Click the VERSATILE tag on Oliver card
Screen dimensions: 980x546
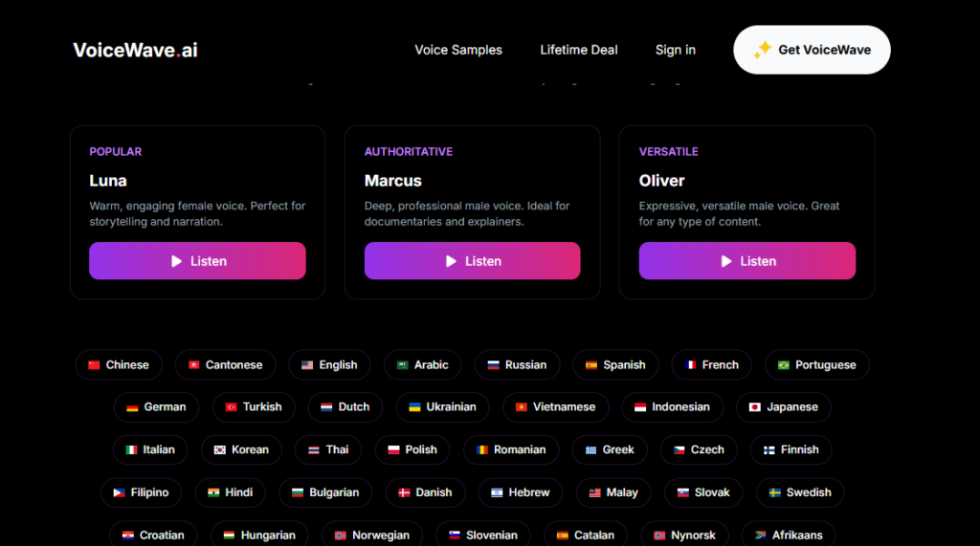[x=669, y=152]
